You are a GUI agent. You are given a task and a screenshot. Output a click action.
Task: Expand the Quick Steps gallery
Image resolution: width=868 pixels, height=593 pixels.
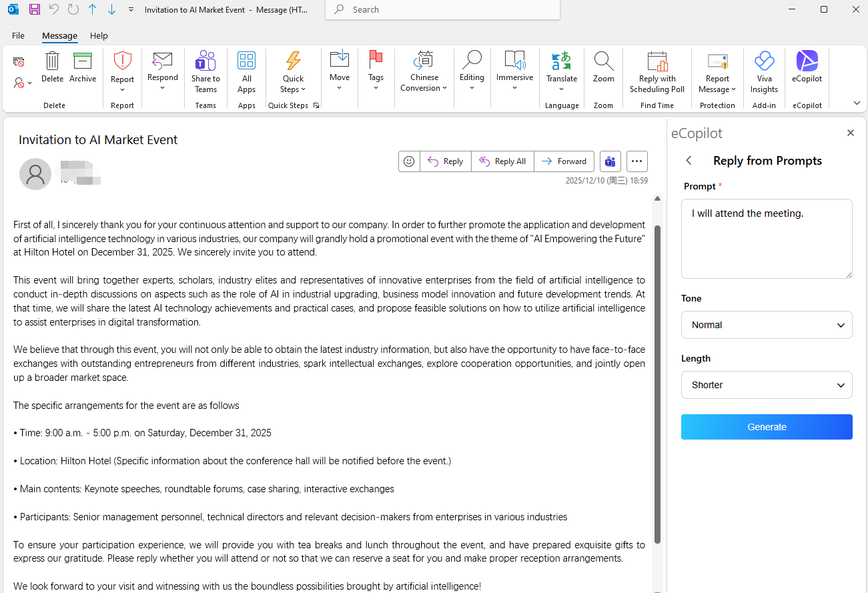[x=316, y=105]
